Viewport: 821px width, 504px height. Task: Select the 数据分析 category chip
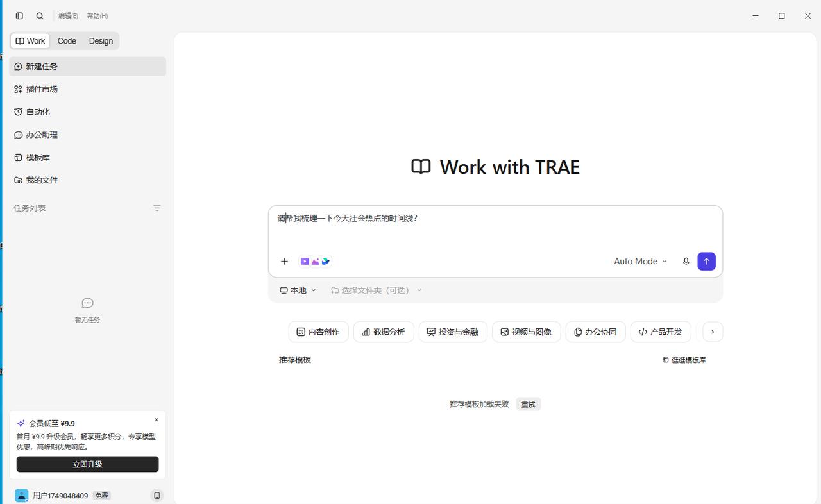click(384, 332)
